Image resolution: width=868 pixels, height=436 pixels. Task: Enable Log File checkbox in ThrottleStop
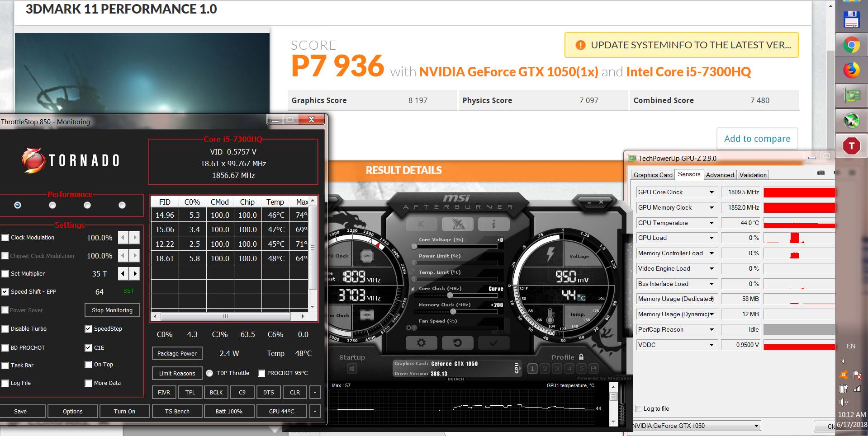[5, 383]
